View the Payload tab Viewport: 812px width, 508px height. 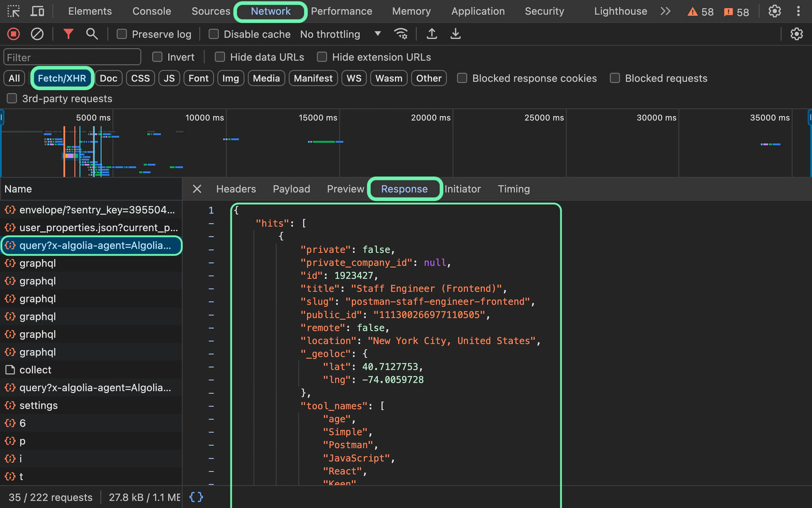[291, 189]
